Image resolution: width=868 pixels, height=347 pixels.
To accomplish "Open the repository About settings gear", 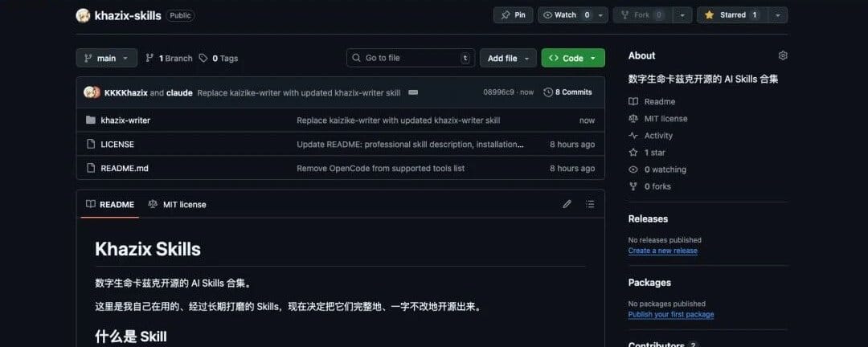I will (783, 55).
